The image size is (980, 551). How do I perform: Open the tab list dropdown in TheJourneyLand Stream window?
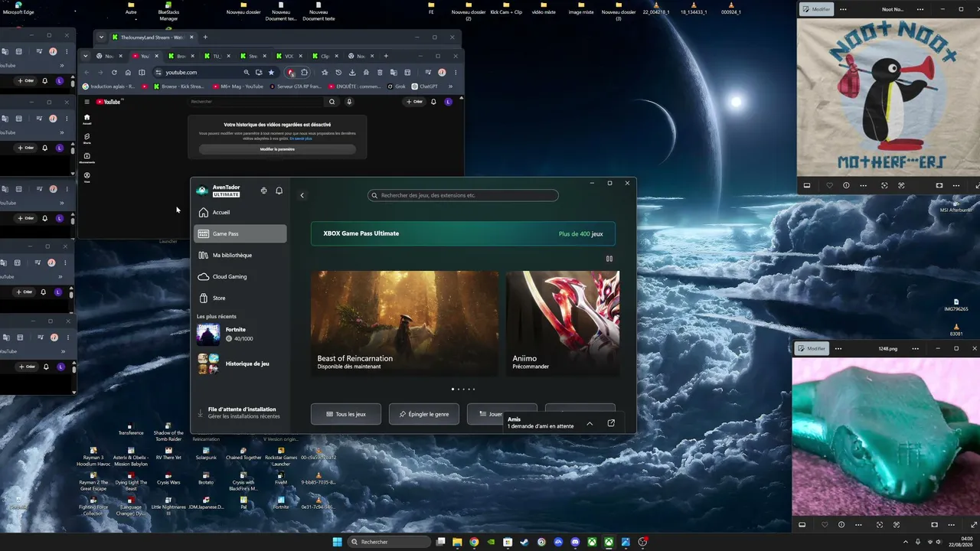(x=101, y=37)
